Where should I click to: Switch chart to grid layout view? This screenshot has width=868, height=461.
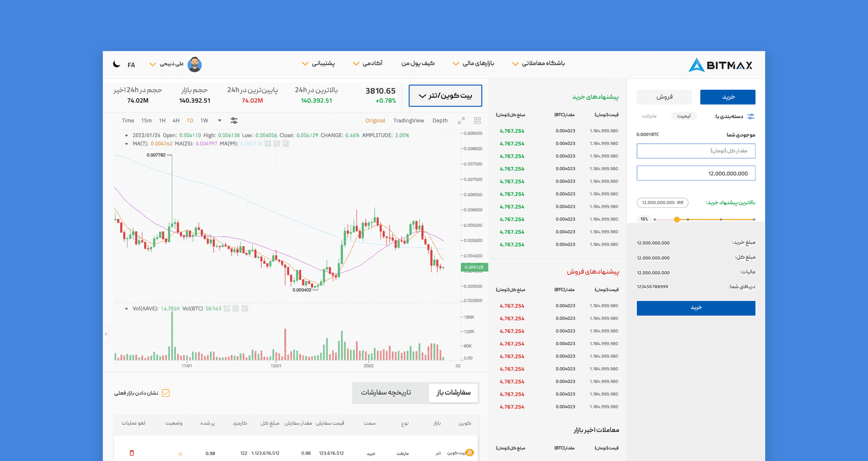[x=477, y=120]
